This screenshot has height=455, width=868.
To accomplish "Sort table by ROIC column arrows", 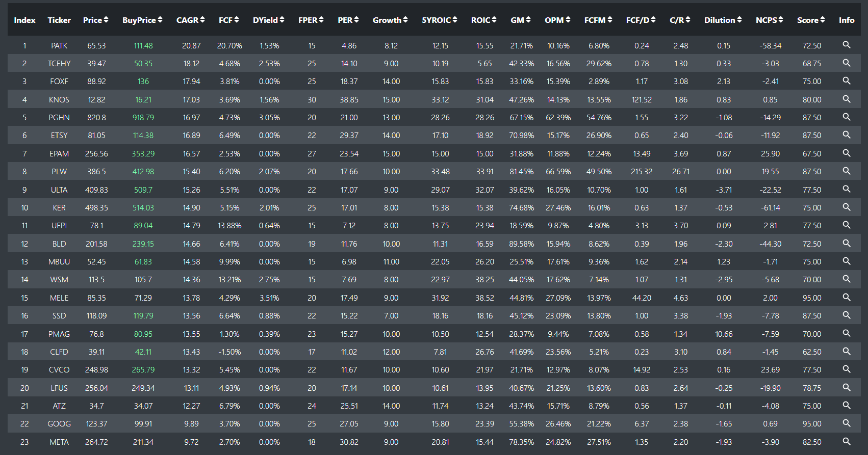I will pyautogui.click(x=494, y=20).
